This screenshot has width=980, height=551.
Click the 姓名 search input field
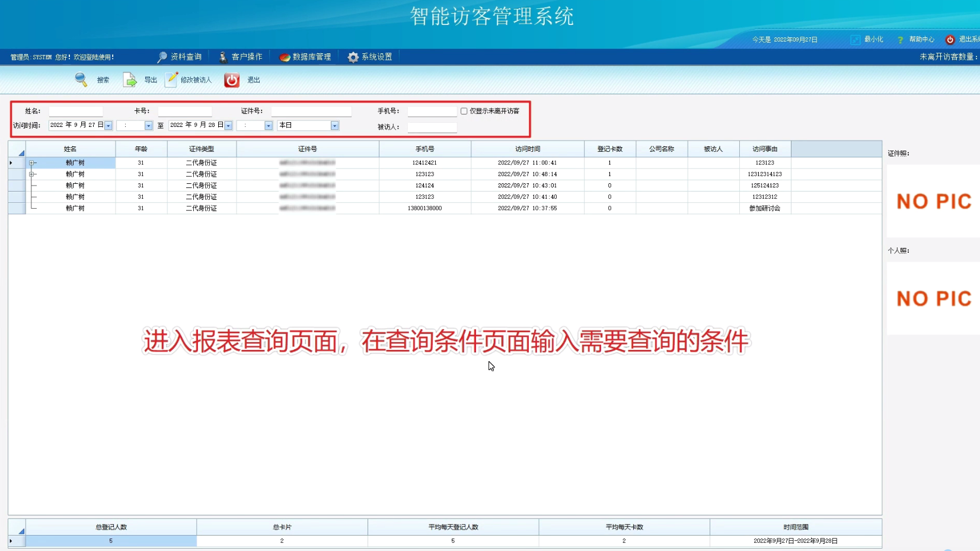(x=76, y=112)
